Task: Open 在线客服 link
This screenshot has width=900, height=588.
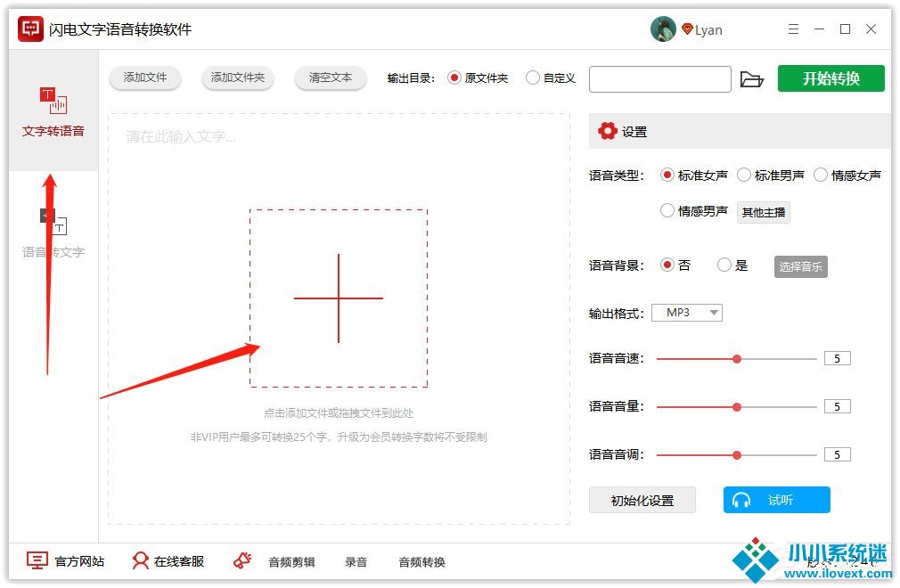Action: 178,561
